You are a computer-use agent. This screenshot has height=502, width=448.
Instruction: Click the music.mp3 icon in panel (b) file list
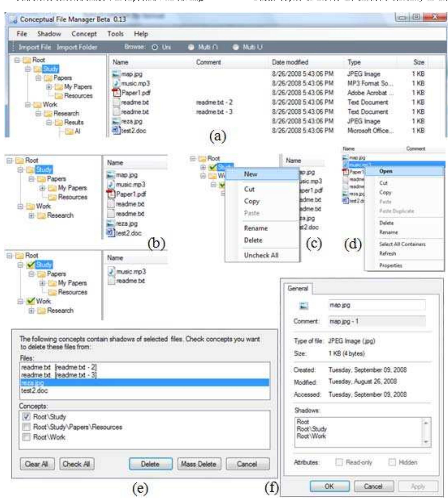tap(111, 184)
